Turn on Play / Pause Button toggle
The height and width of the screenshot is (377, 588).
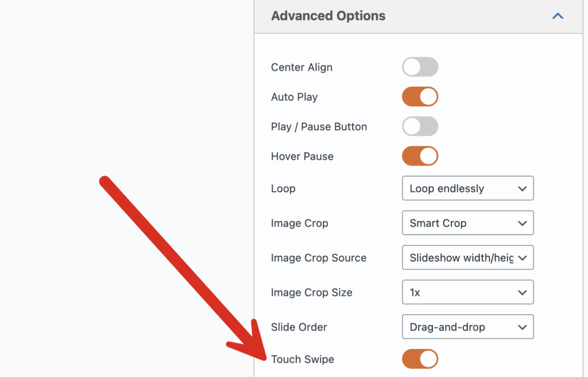tap(420, 126)
